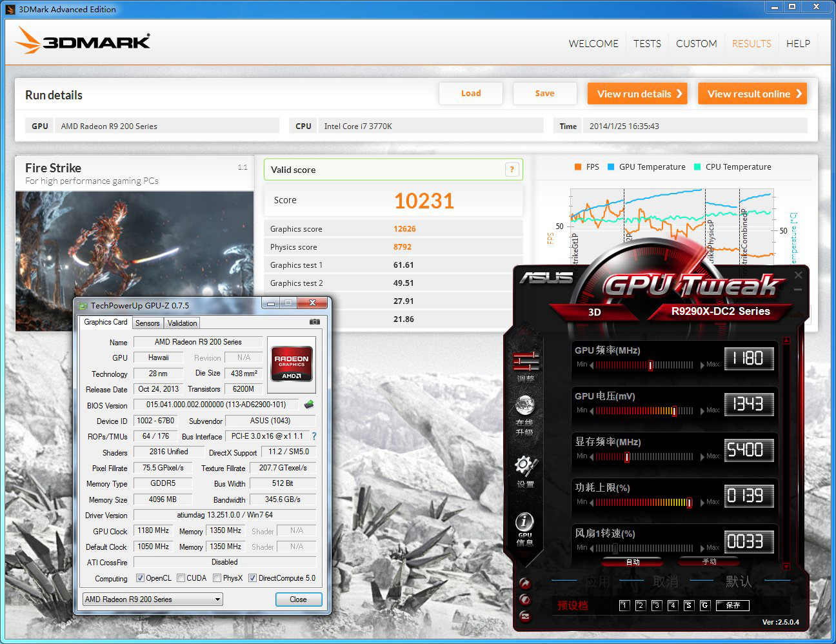This screenshot has width=836, height=644.
Task: Select the 3D tab in GPU Tweak
Action: [x=594, y=312]
